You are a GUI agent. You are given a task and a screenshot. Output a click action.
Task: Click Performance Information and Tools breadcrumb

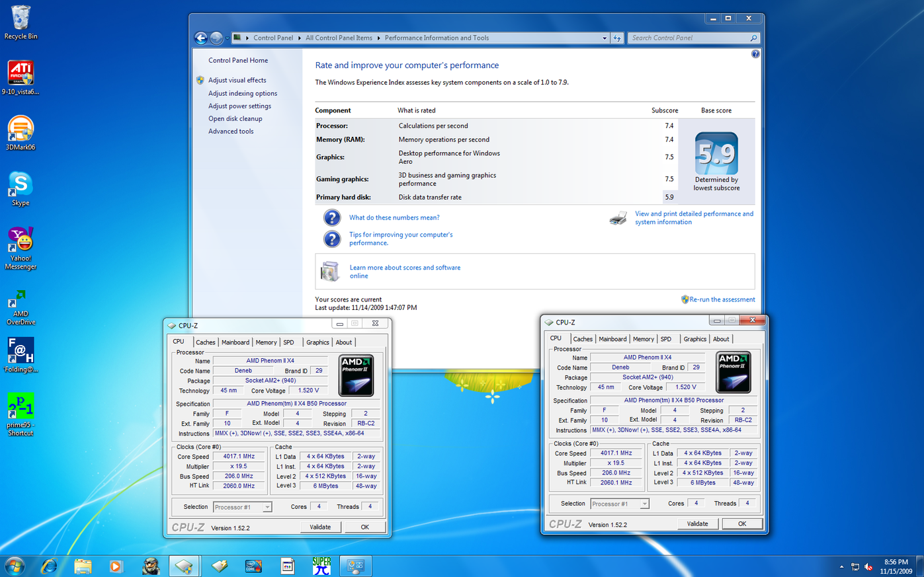pos(437,38)
